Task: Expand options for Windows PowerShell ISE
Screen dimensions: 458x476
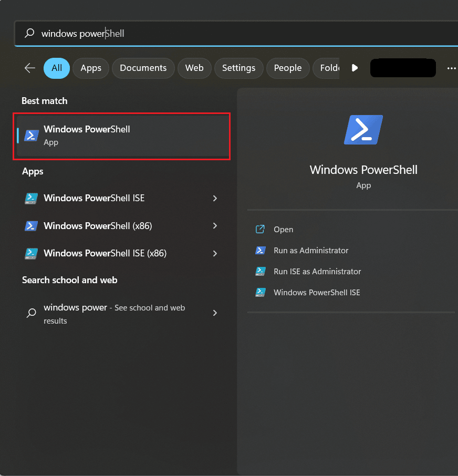Action: point(215,198)
